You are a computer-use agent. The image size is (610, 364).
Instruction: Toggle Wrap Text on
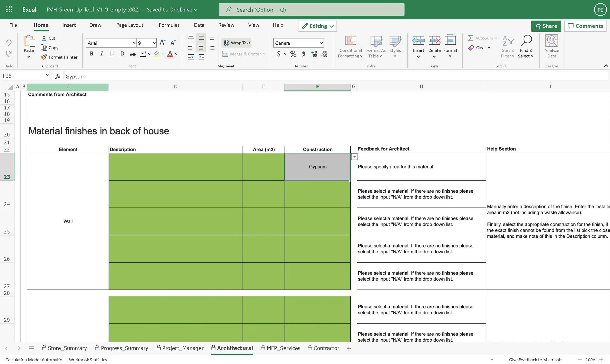pyautogui.click(x=237, y=43)
